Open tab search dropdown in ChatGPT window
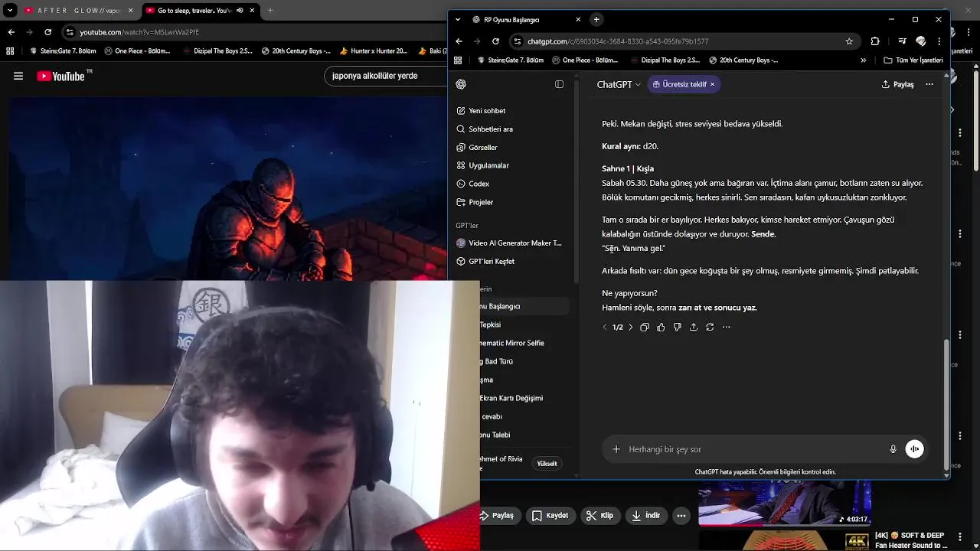This screenshot has width=980, height=551. coord(458,19)
